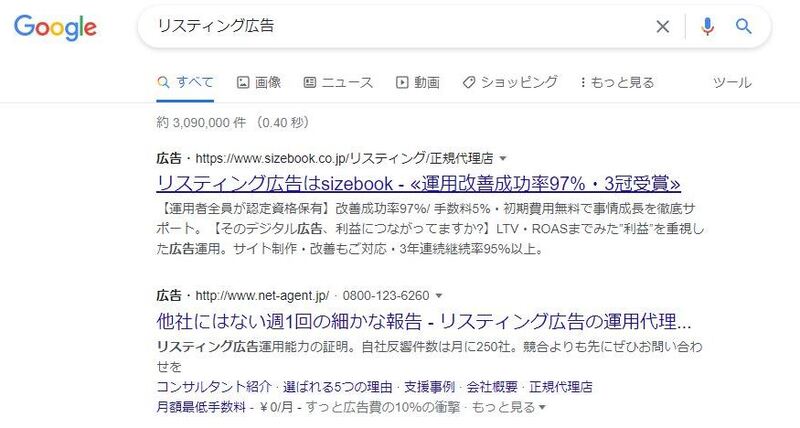Screen dimensions: 800x428
Task: Select the すべて tab
Action: [x=185, y=82]
